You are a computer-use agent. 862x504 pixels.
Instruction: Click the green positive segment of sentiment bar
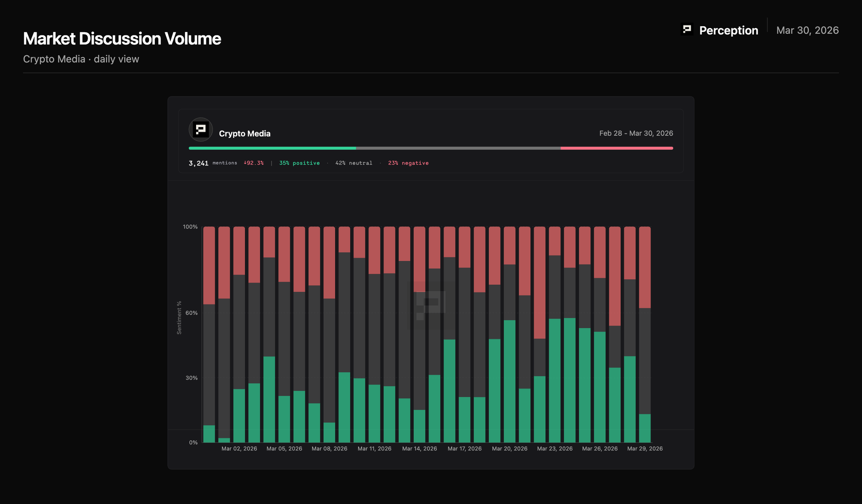pos(272,148)
